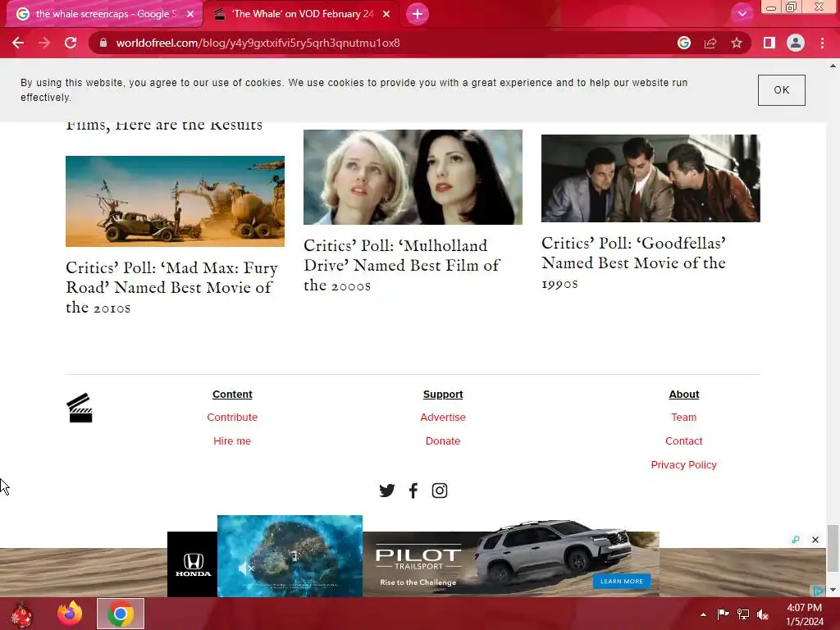This screenshot has height=630, width=840.
Task: Click the browser forward arrow
Action: [x=44, y=43]
